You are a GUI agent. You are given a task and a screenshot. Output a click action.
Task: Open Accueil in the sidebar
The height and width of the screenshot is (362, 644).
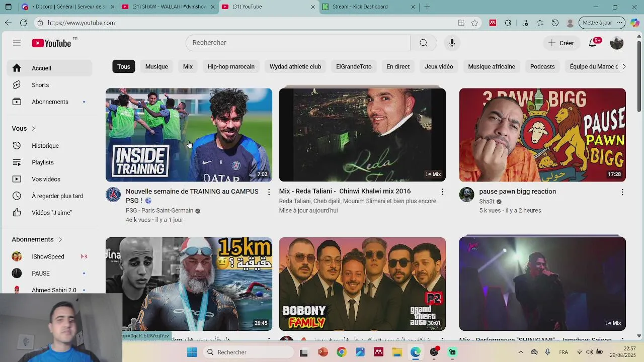pos(49,68)
